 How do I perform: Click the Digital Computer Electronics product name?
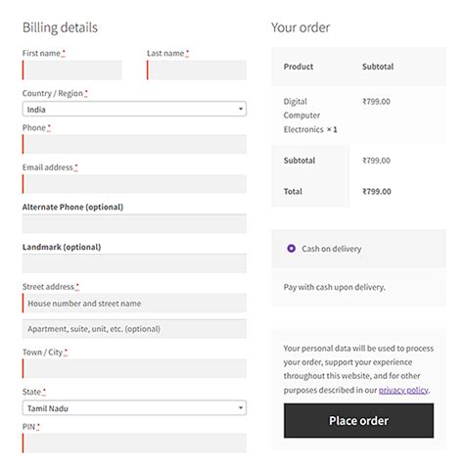303,116
